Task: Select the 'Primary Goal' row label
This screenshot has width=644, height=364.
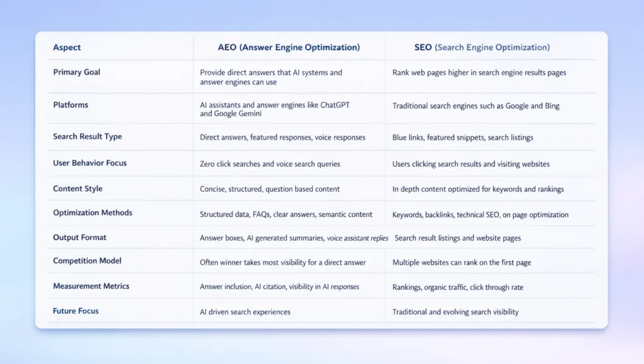Action: [76, 72]
